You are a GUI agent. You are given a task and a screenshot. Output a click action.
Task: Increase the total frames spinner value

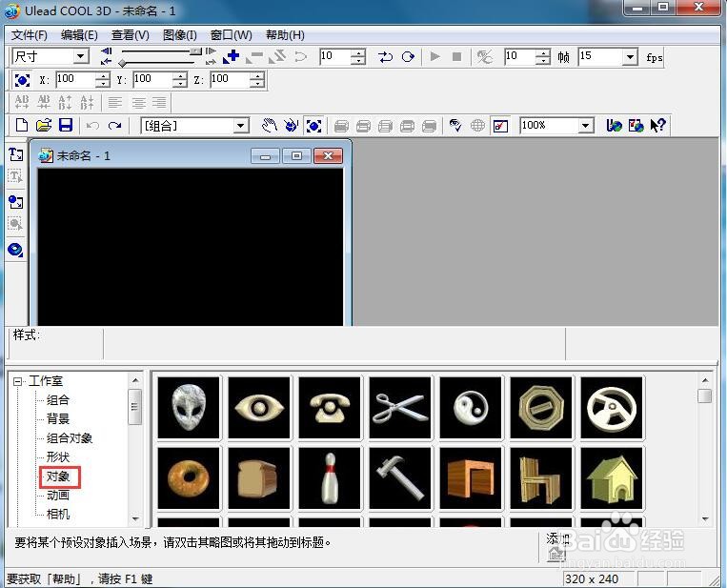click(x=542, y=52)
